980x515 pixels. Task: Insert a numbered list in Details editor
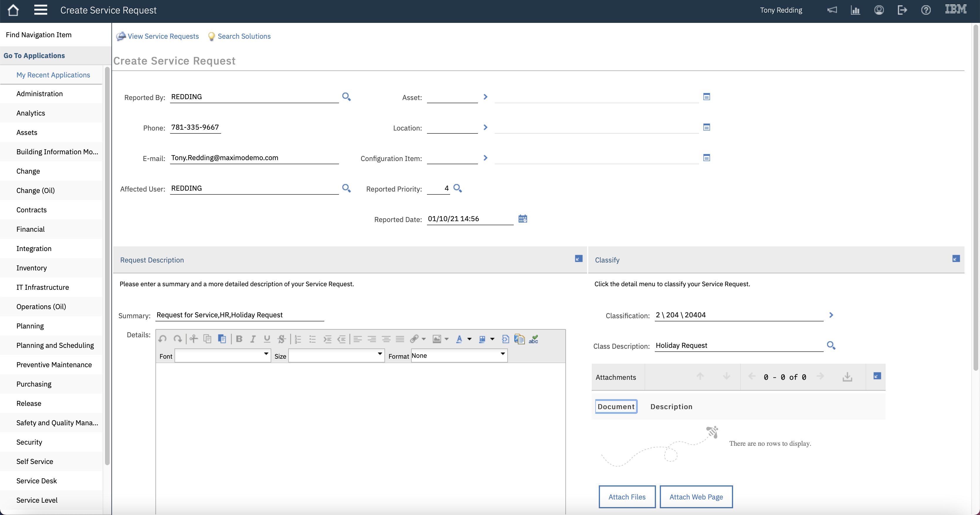tap(298, 339)
